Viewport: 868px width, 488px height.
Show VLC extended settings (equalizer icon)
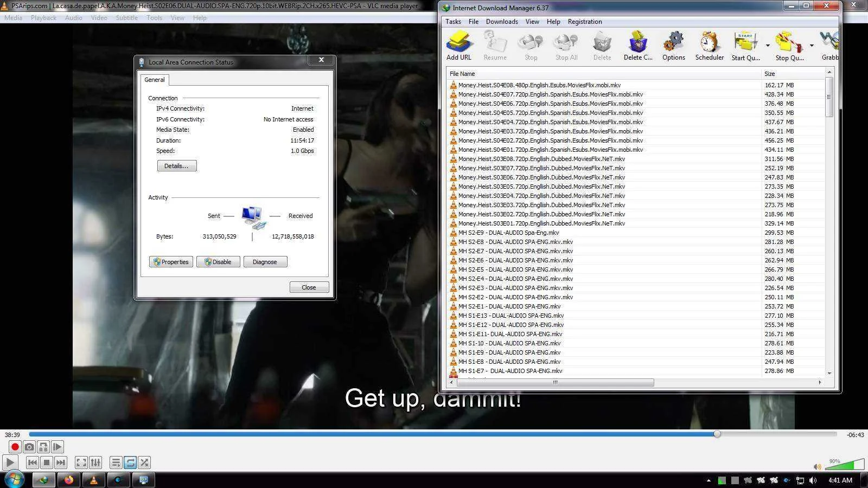[95, 463]
